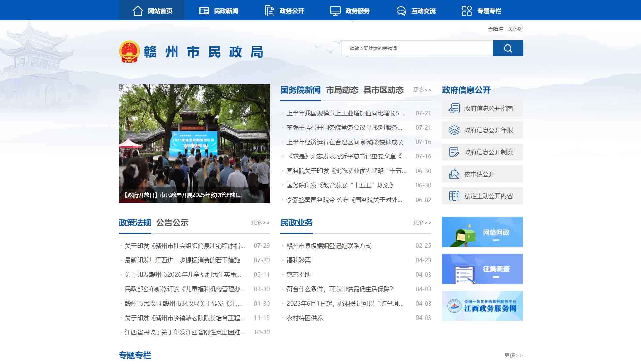Open policy 最新印发！江西进一步提振消费的若干措施
The height and width of the screenshot is (364, 641).
tap(182, 260)
